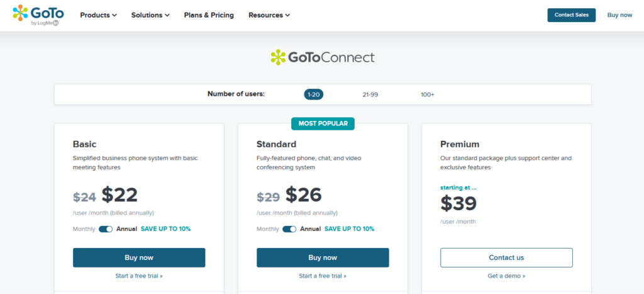Start a free trial of Basic
The height and width of the screenshot is (294, 644).
[x=139, y=276]
